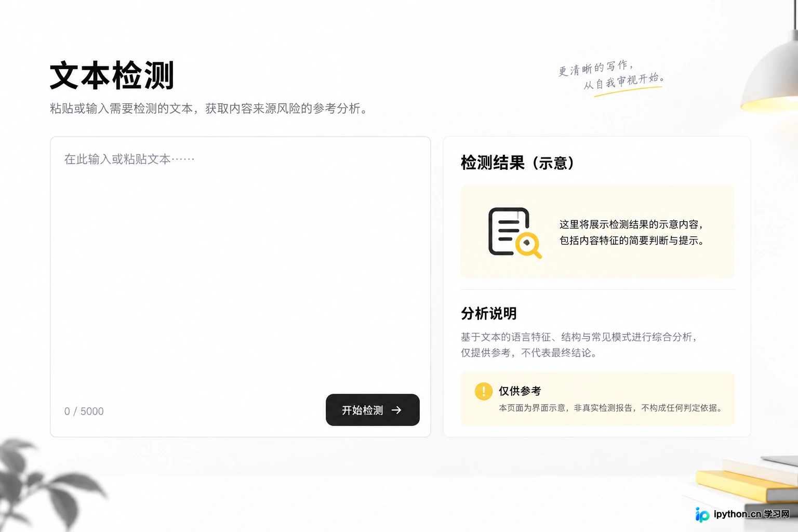Click the yellow exclamation warning icon
This screenshot has width=798, height=532.
(x=484, y=391)
